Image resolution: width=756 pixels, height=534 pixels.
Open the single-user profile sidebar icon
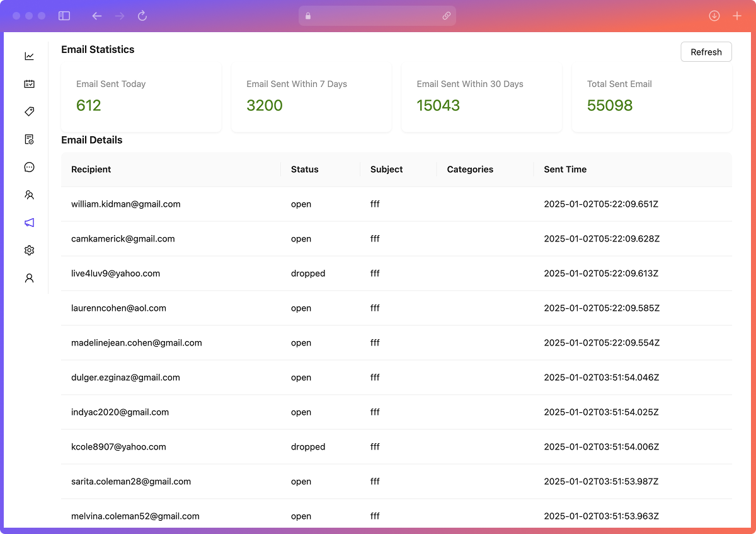(x=29, y=278)
